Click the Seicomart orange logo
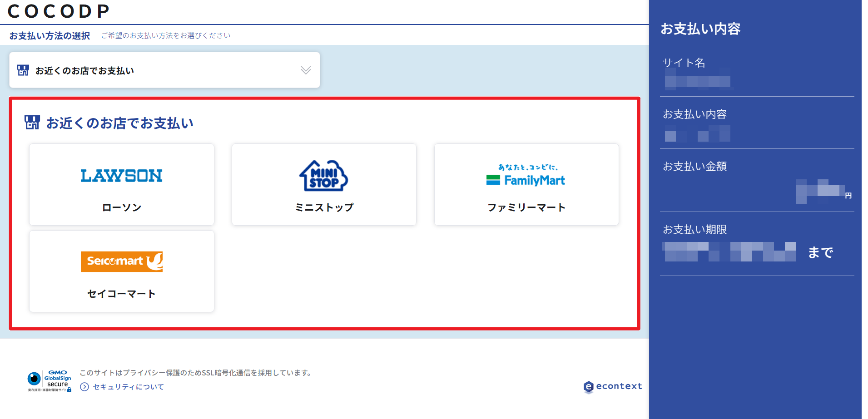Image resolution: width=868 pixels, height=419 pixels. [x=122, y=261]
